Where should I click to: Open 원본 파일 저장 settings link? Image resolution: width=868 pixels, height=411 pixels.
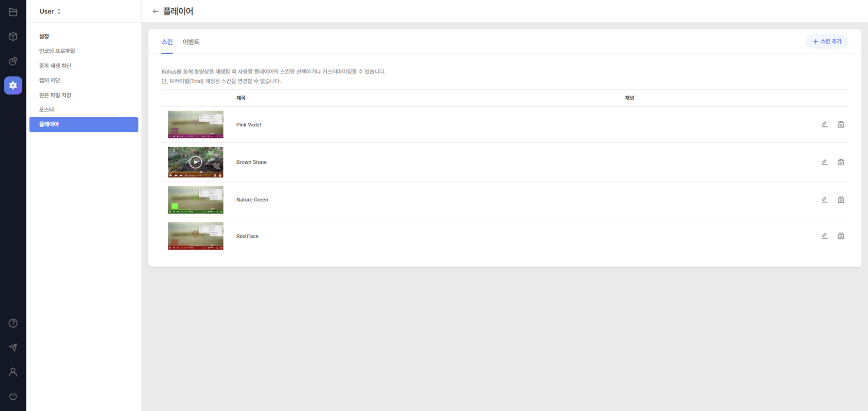(x=55, y=95)
